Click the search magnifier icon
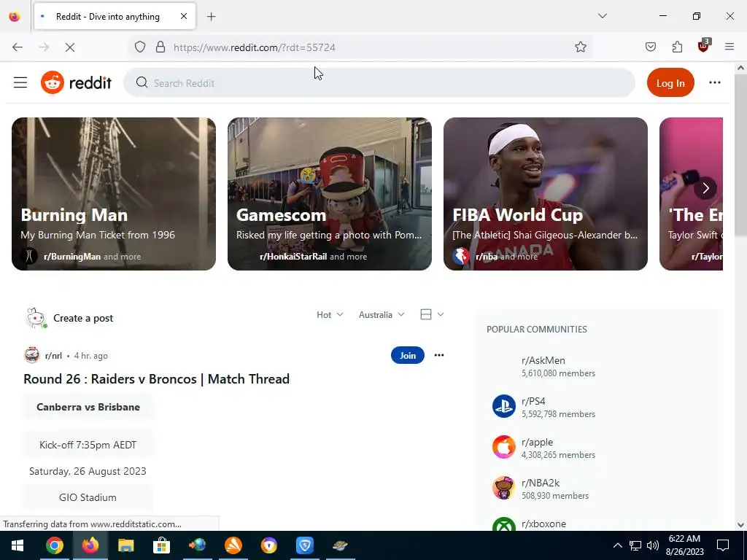Image resolution: width=747 pixels, height=560 pixels. [142, 82]
